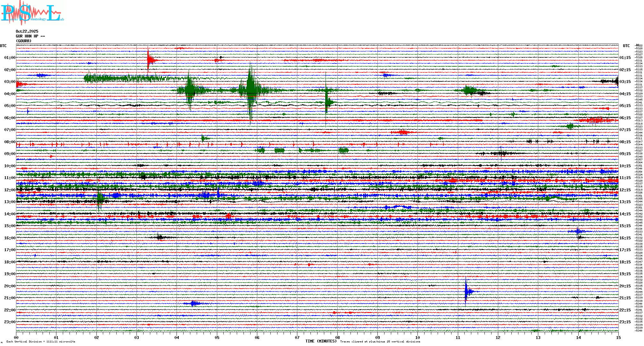This screenshot has height=346, width=644.
Task: Click the UTC label at top right
Action: click(626, 46)
